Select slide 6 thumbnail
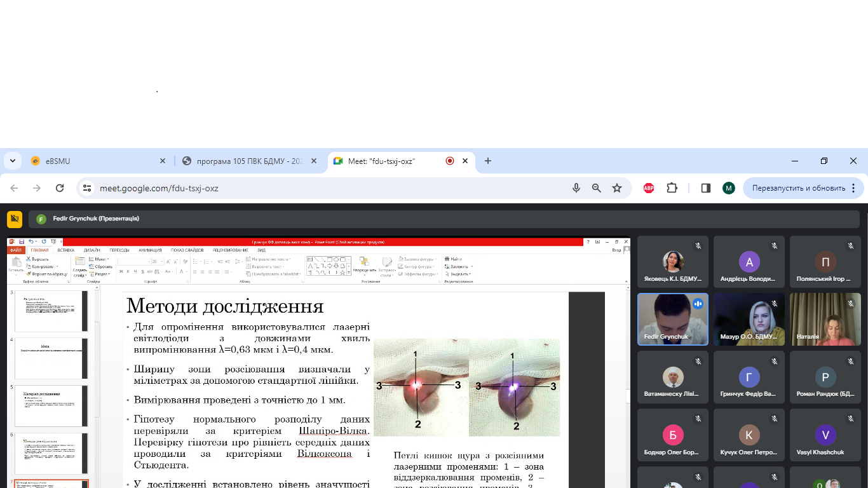 click(51, 453)
